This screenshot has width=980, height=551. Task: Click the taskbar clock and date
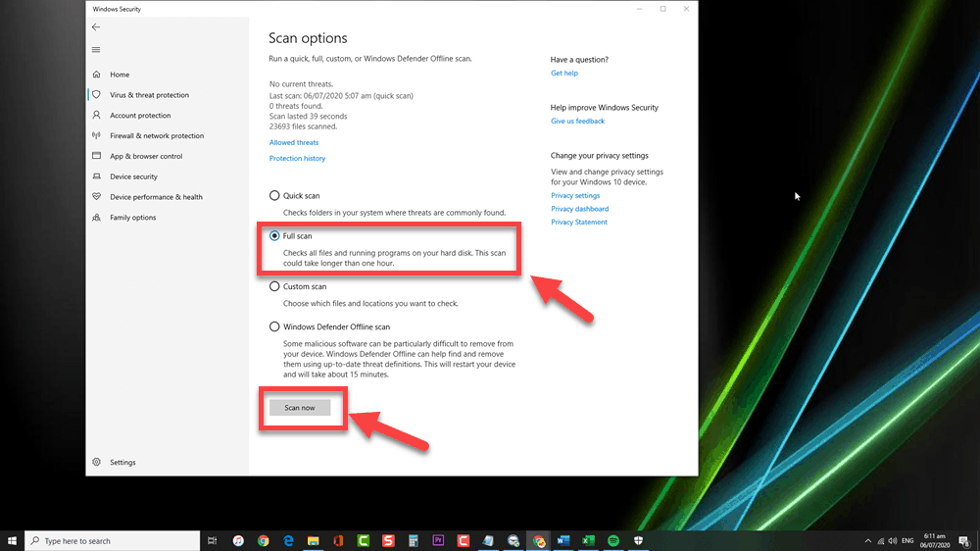pyautogui.click(x=935, y=541)
